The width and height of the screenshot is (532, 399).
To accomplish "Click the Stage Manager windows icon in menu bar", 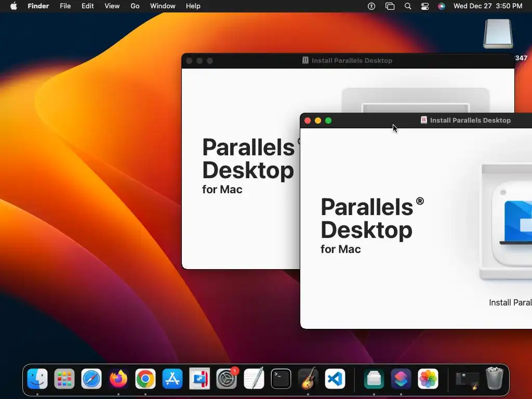I will [390, 6].
